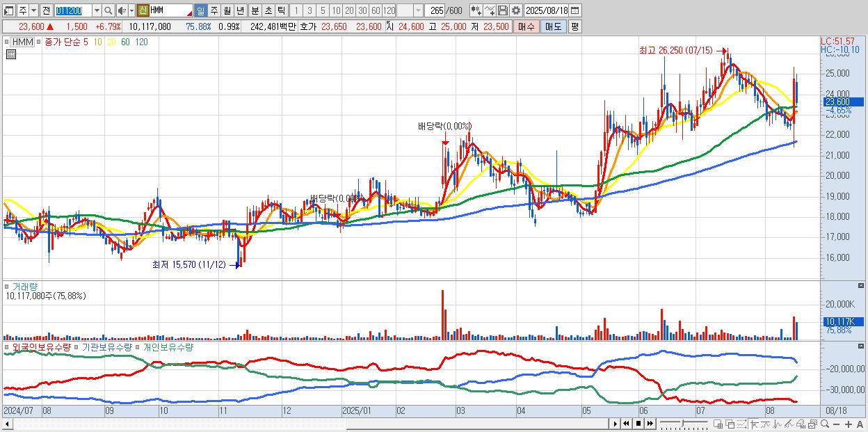Click the 종가 단순 5 moving average label
This screenshot has width=868, height=432.
(67, 42)
